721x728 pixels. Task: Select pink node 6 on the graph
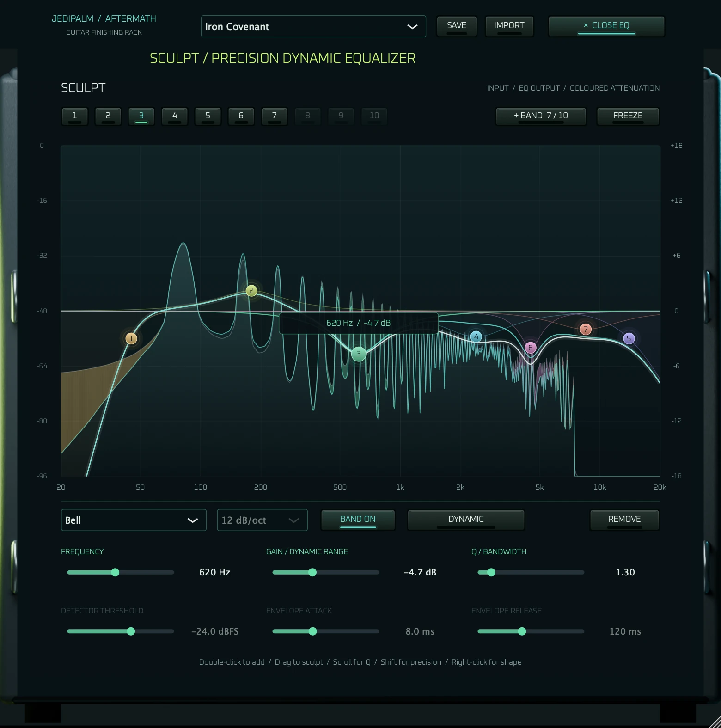pyautogui.click(x=531, y=348)
